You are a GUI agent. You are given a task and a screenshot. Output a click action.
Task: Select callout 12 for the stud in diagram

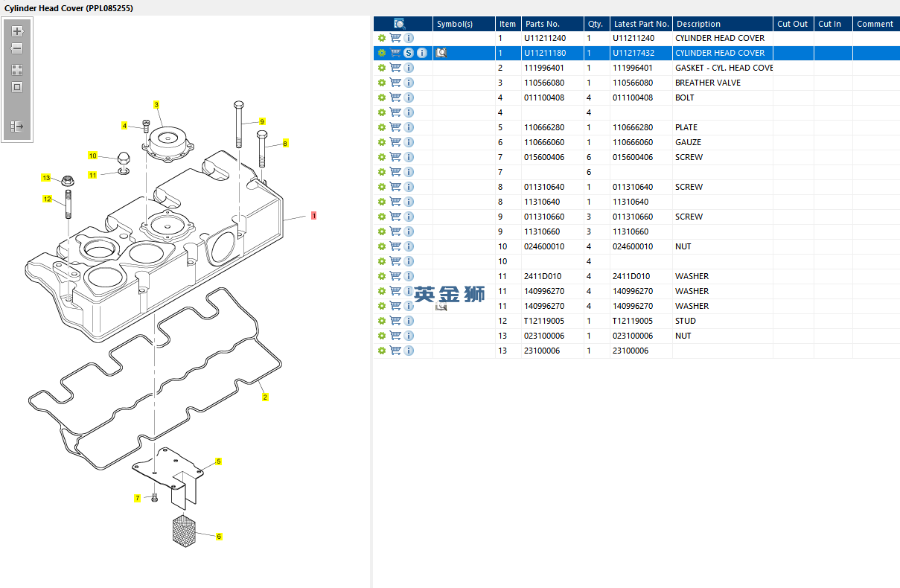(47, 199)
